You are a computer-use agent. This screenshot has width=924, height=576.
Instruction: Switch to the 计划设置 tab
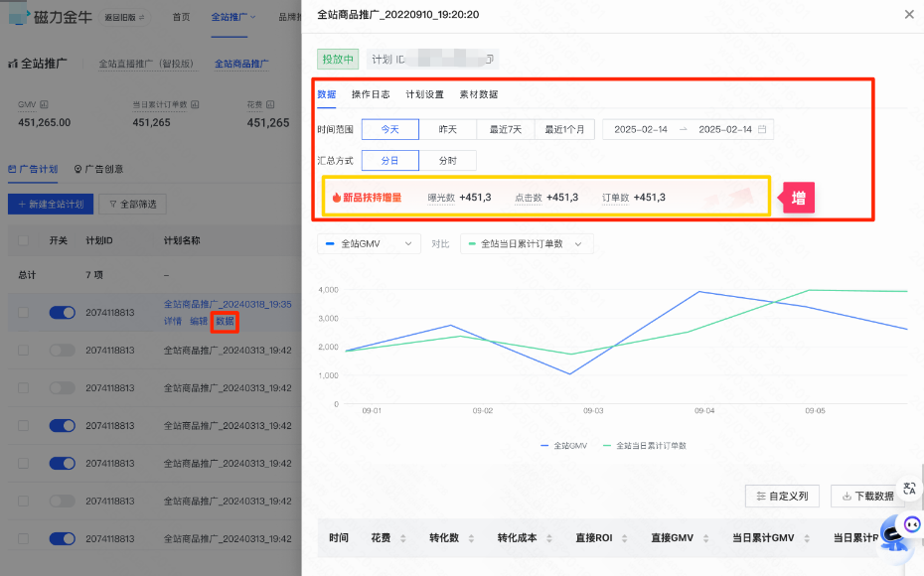tap(424, 94)
